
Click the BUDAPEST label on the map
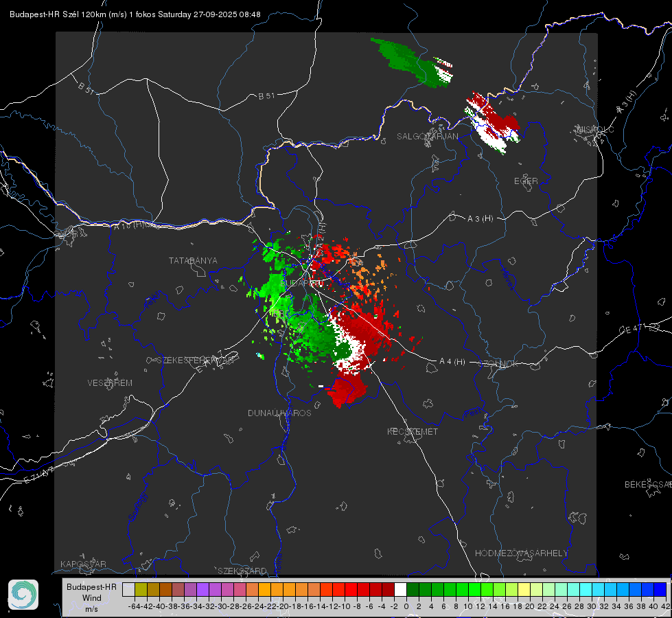click(x=302, y=284)
